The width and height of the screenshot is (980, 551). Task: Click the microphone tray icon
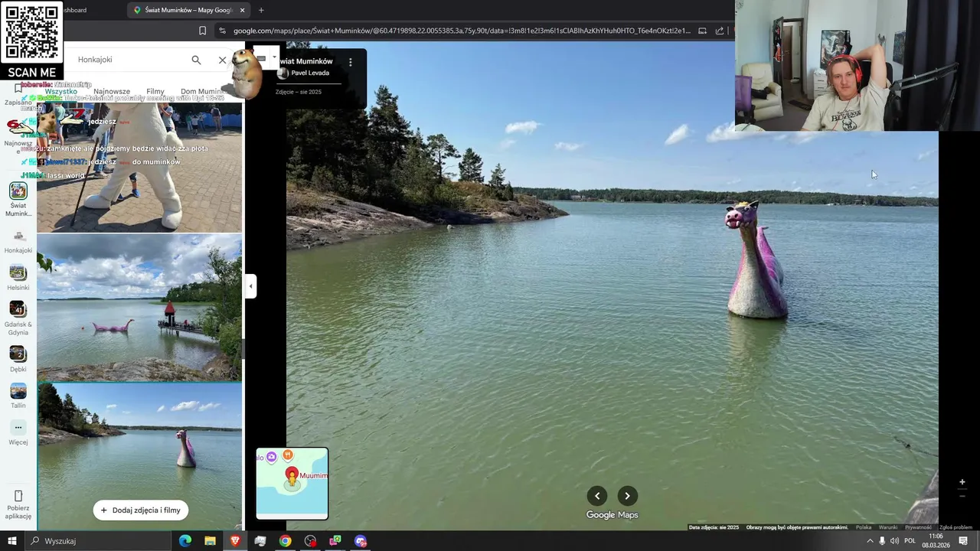pyautogui.click(x=882, y=541)
